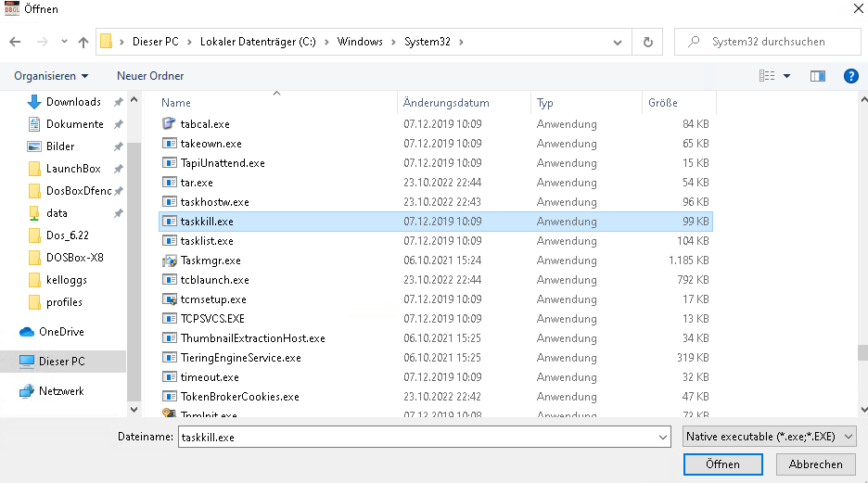
Task: Click the Taskmgr.exe file icon
Action: [x=169, y=261]
